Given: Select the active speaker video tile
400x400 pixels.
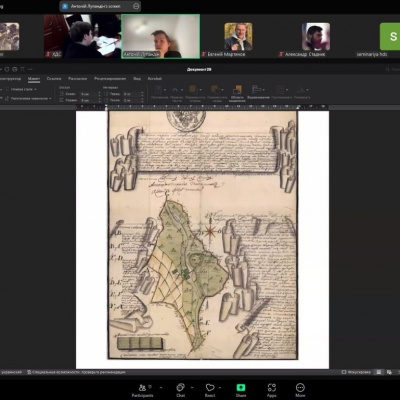Looking at the screenshot, I should pos(160,36).
